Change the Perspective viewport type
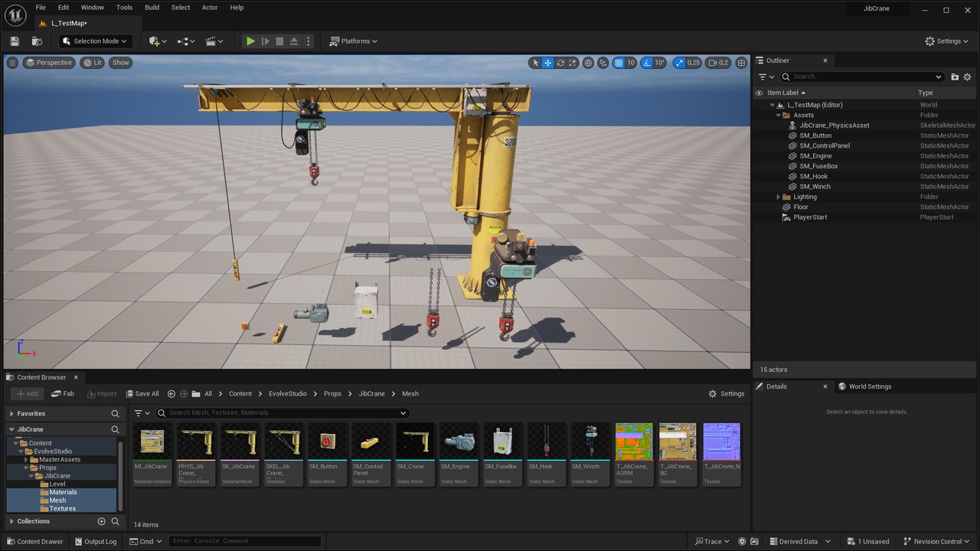The image size is (980, 551). (48, 63)
